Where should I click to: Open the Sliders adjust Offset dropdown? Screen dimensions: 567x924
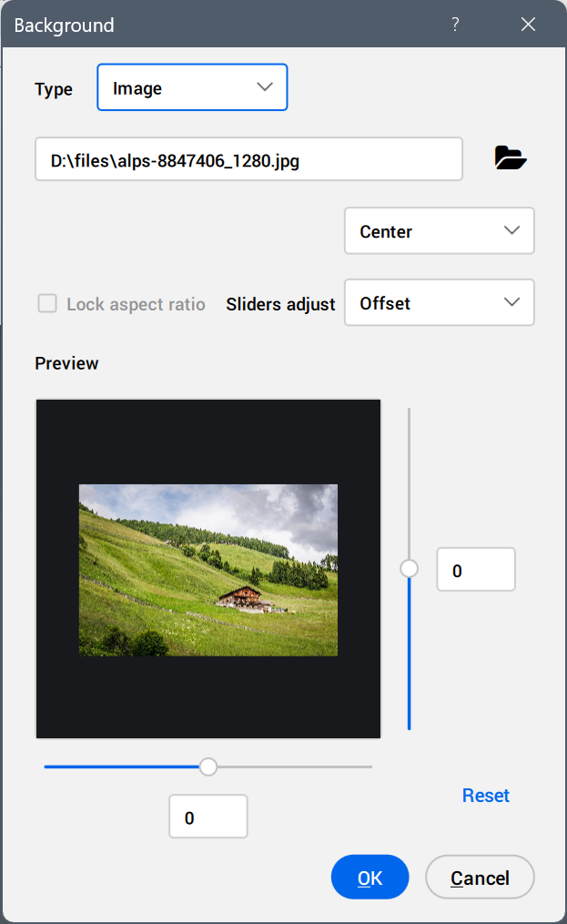point(439,303)
